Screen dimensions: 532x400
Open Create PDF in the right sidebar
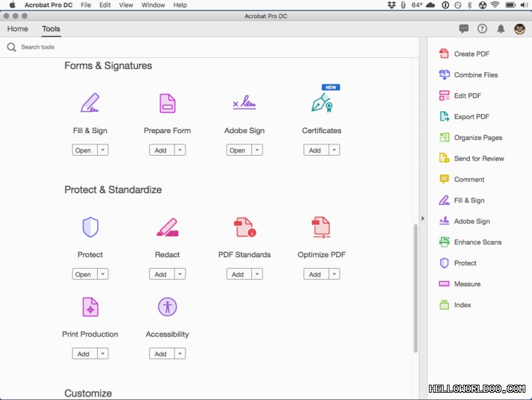[464, 54]
